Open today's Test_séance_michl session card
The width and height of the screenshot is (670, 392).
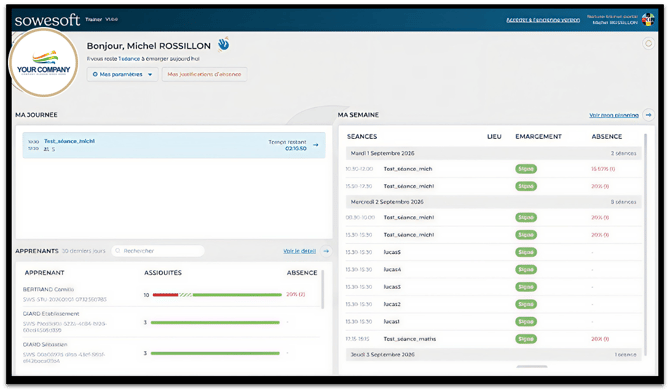click(x=174, y=145)
